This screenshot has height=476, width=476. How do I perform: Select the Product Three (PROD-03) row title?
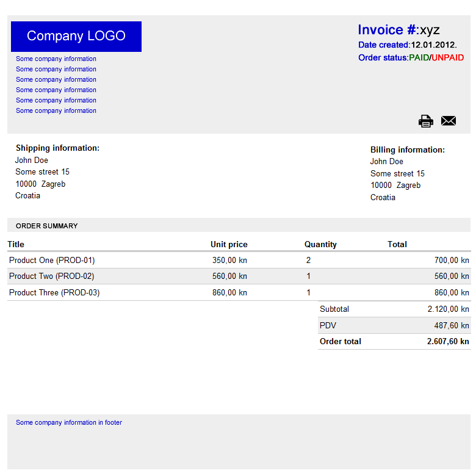54,293
